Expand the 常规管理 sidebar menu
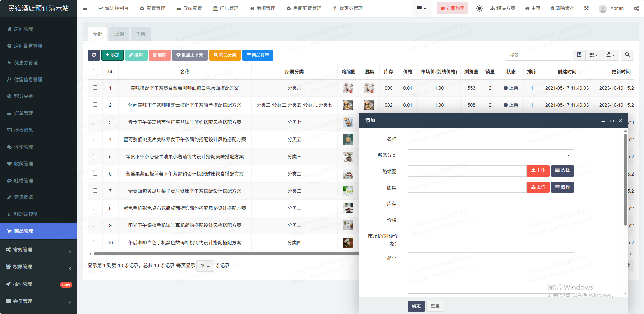The width and height of the screenshot is (644, 314). [x=39, y=250]
